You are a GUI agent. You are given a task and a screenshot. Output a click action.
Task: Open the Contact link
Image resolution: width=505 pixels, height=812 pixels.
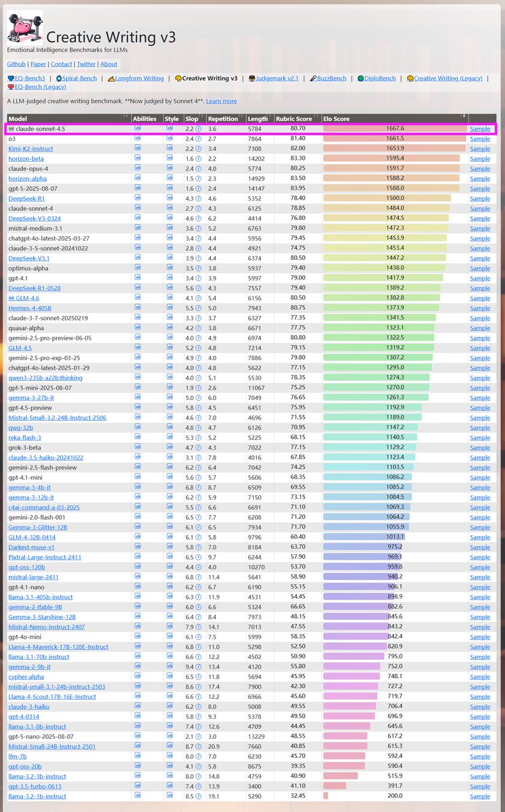[x=61, y=64]
